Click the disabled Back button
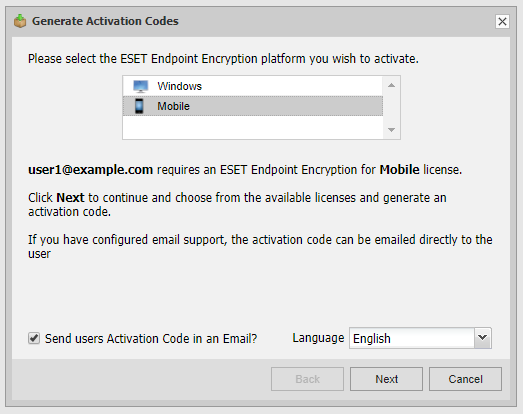The height and width of the screenshot is (414, 523). coord(307,379)
